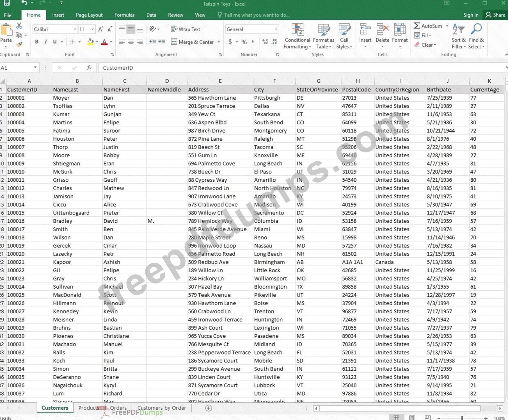
Task: Switch to the Insert ribbon tab
Action: pyautogui.click(x=58, y=15)
